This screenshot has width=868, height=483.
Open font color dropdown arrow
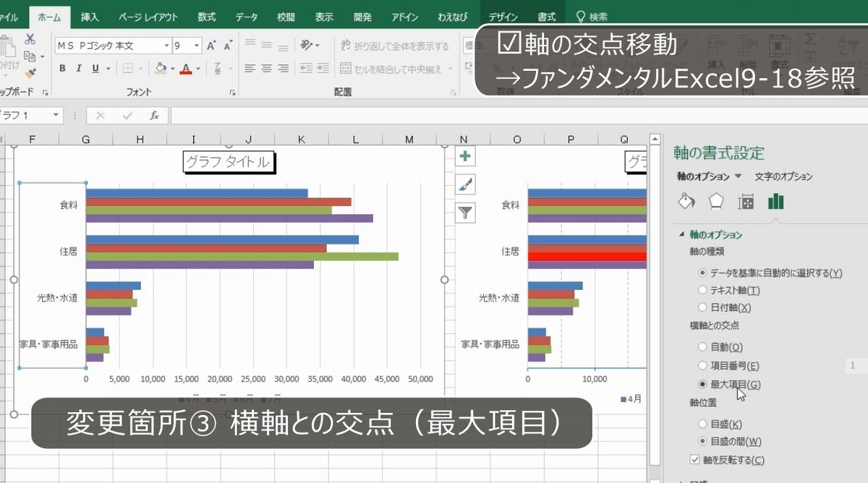(197, 69)
